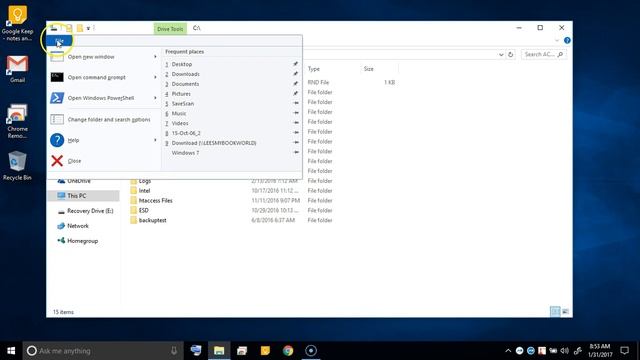This screenshot has height=360, width=640.
Task: Pin Music using its pin icon
Action: [296, 113]
